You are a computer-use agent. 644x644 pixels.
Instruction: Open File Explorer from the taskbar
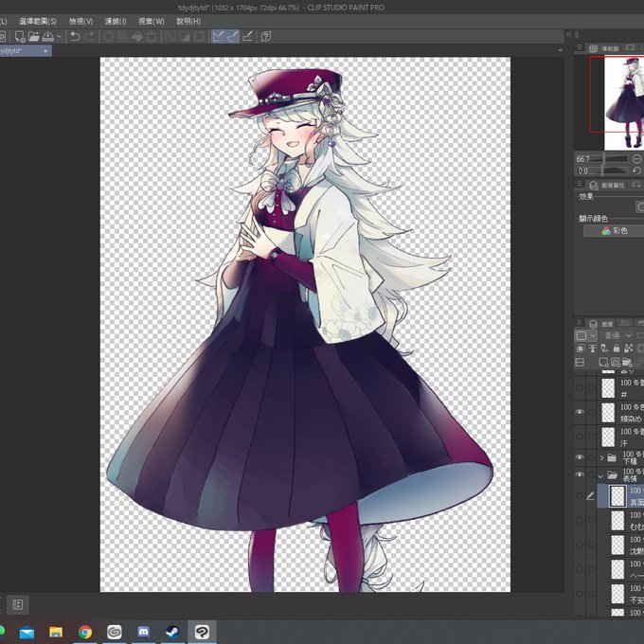coord(56,632)
